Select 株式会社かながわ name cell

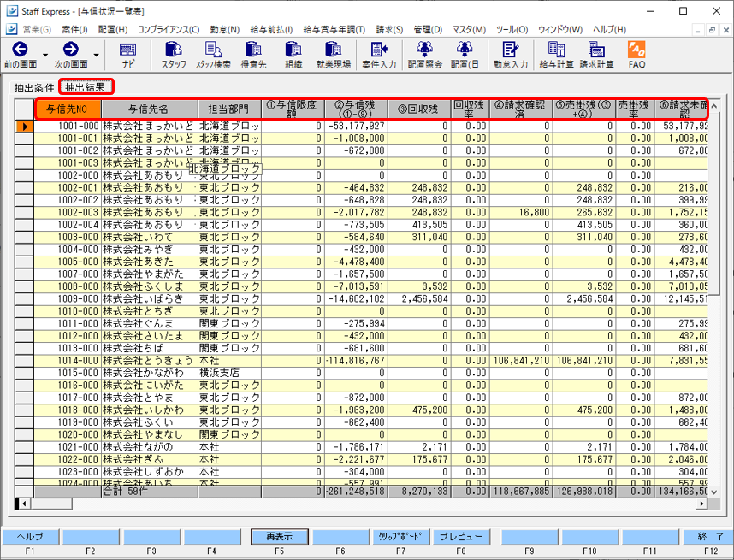150,373
